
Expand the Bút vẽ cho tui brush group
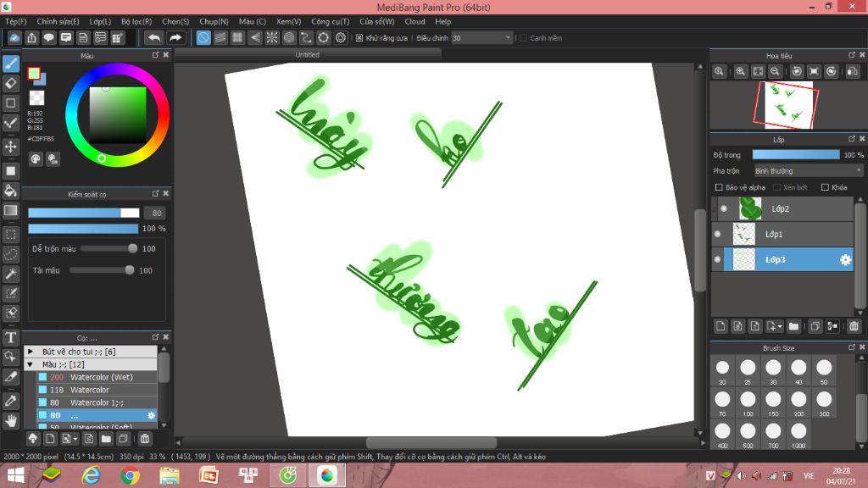[x=31, y=351]
